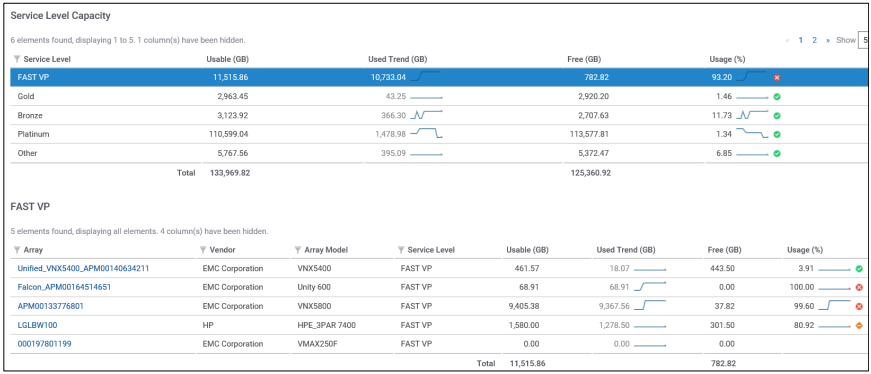Click the green check icon for Unified_VNX5400 row

coord(859,268)
